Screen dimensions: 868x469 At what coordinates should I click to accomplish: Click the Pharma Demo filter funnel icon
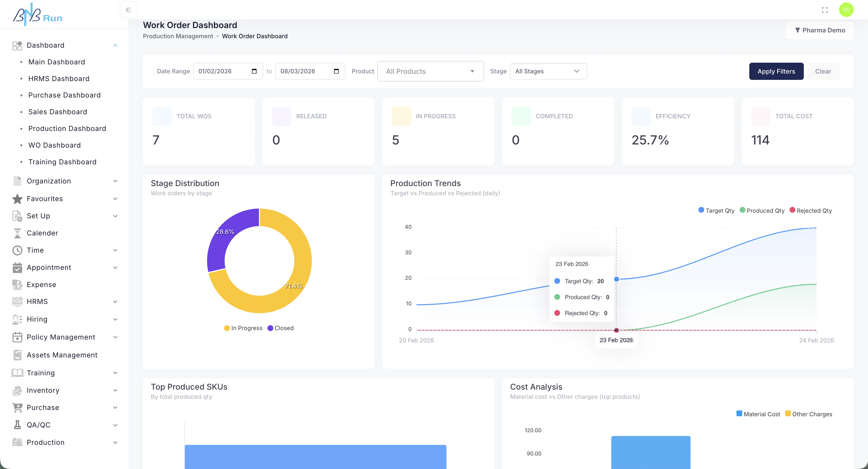798,30
